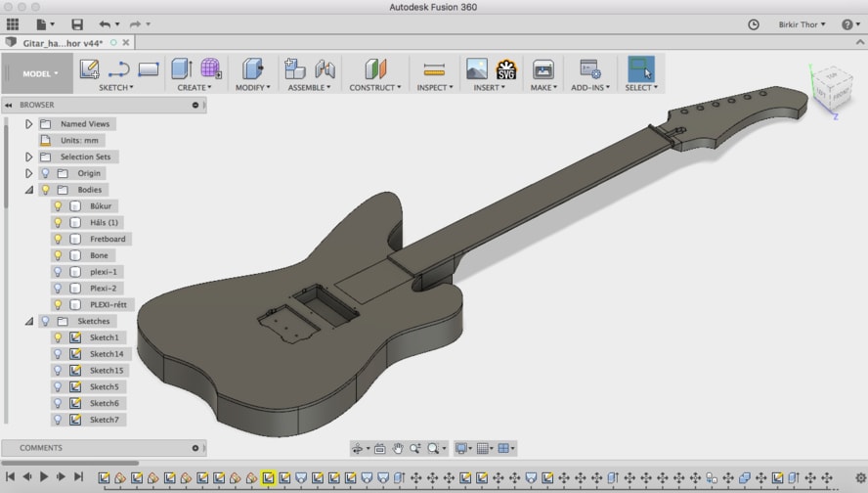Viewport: 868px width, 493px height.
Task: Play the timeline
Action: [44, 476]
